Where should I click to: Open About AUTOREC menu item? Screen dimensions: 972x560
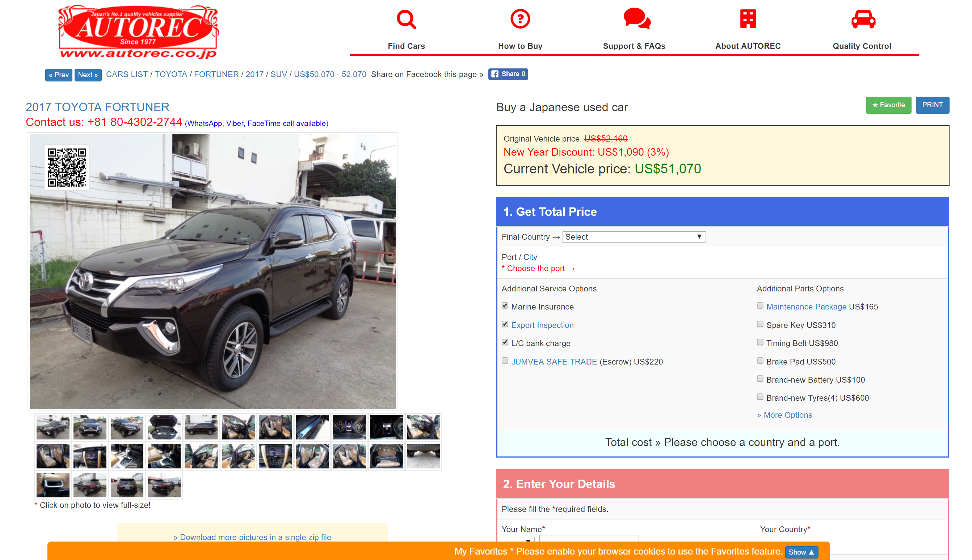[748, 46]
